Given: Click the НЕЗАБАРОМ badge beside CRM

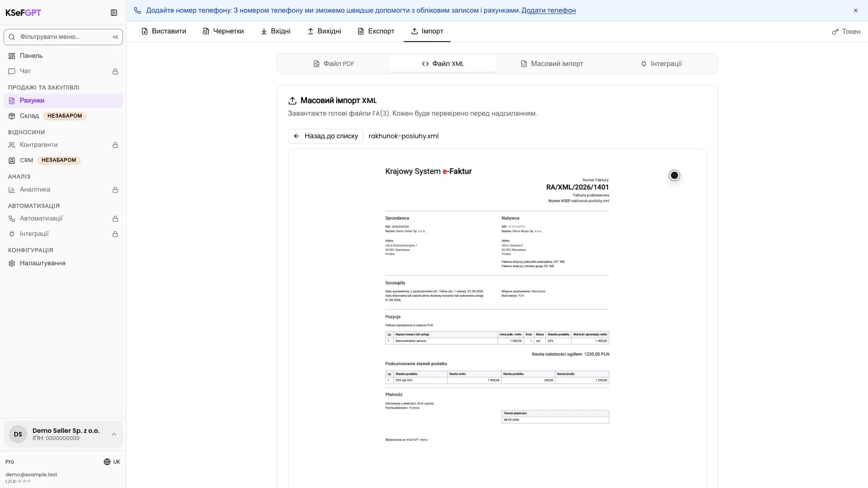Looking at the screenshot, I should 59,160.
